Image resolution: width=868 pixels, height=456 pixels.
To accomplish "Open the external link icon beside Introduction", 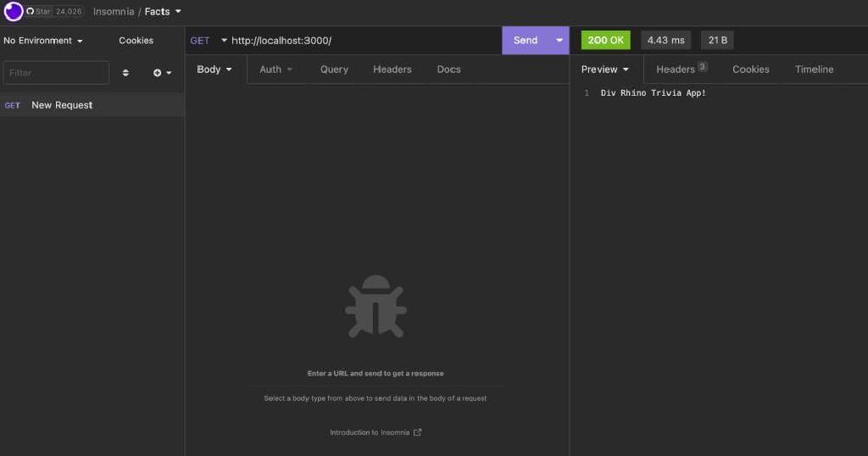I will [417, 432].
